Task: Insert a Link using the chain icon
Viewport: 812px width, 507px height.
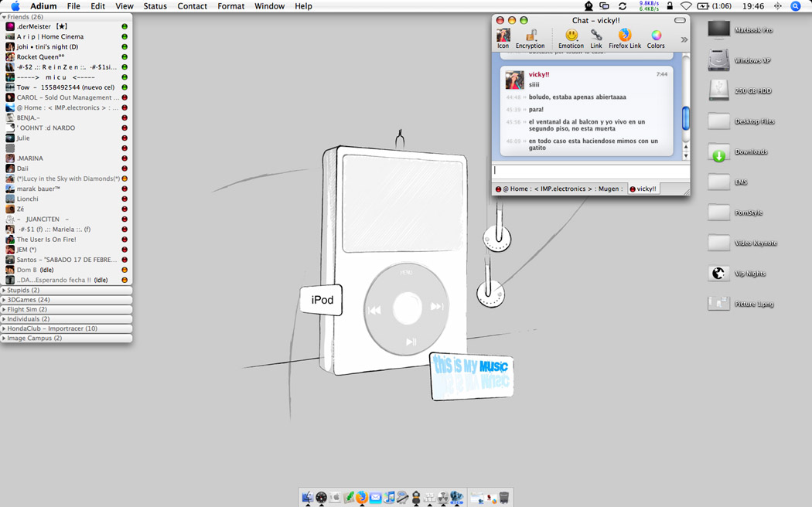Action: point(596,39)
